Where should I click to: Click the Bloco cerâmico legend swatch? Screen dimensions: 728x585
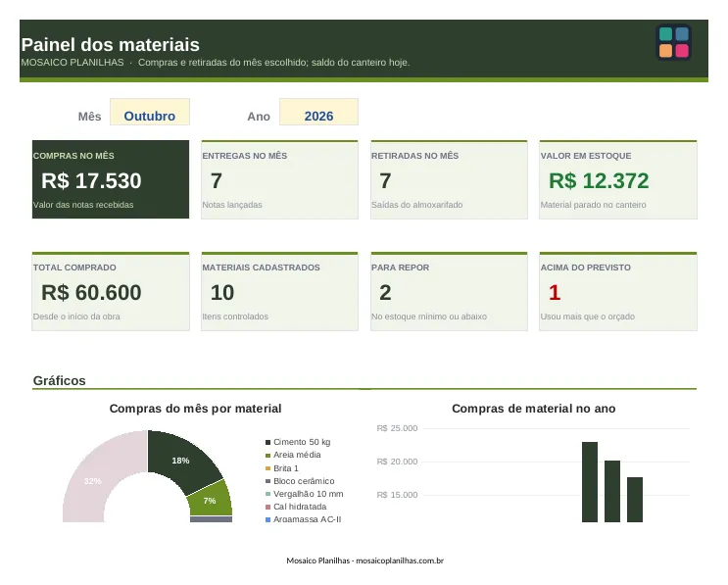267,481
